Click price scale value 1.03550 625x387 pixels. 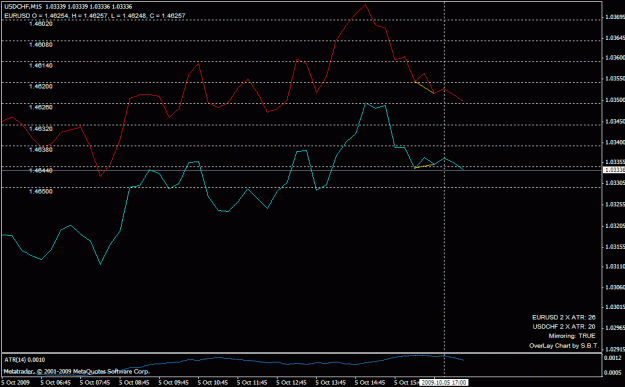click(615, 79)
